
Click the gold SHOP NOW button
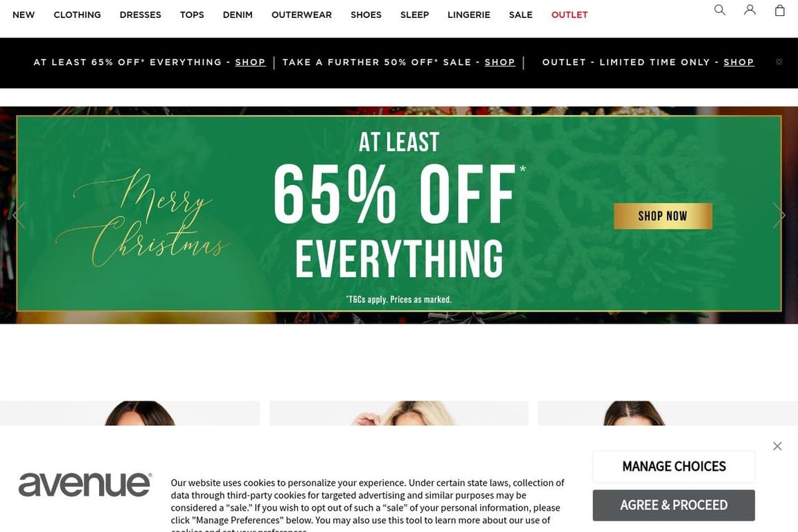[663, 216]
